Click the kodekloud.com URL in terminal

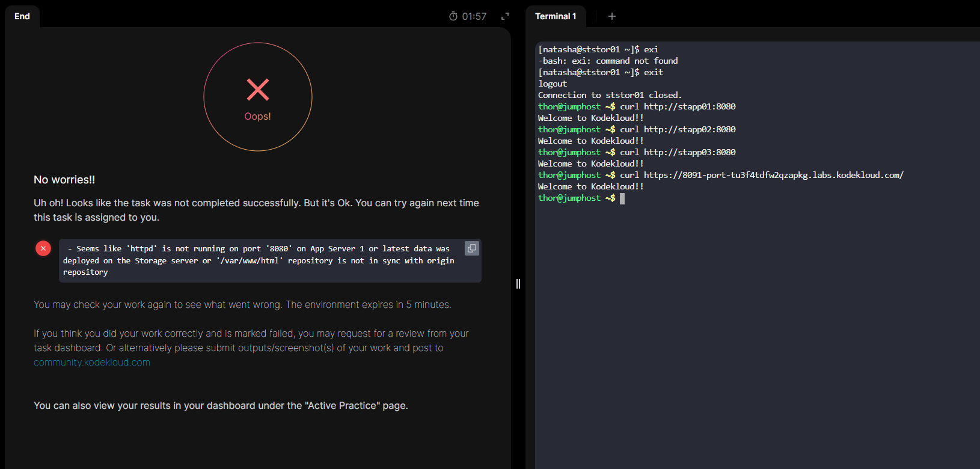tap(773, 175)
